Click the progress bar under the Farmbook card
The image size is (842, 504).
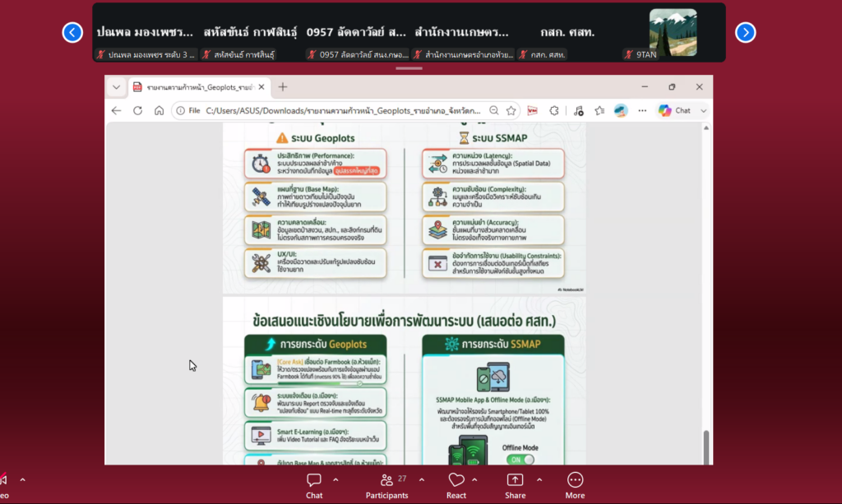point(320,383)
